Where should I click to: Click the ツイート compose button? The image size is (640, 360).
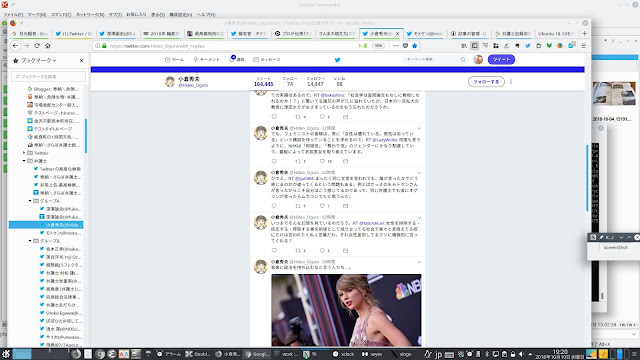pos(501,60)
